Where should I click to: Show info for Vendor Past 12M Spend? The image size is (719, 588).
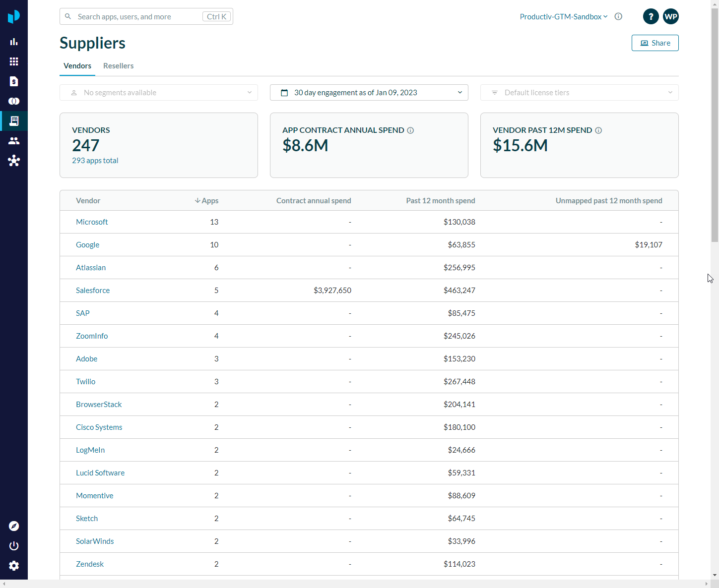point(598,130)
